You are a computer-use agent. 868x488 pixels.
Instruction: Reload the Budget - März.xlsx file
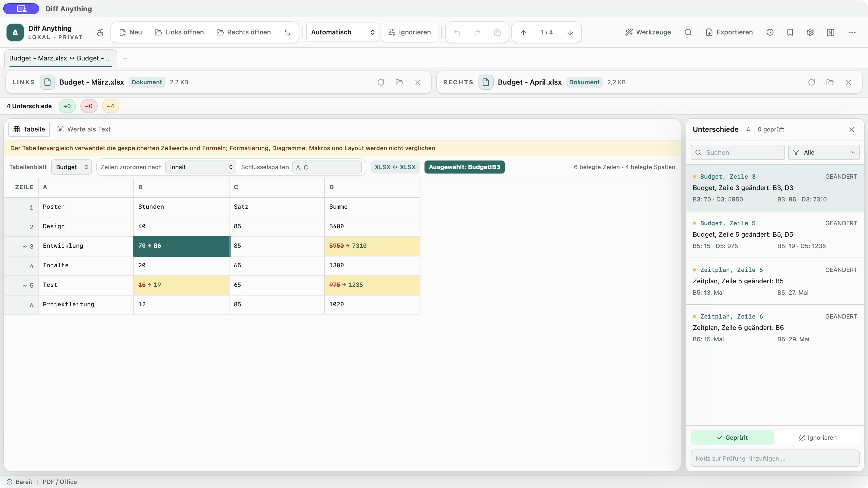[x=381, y=82]
